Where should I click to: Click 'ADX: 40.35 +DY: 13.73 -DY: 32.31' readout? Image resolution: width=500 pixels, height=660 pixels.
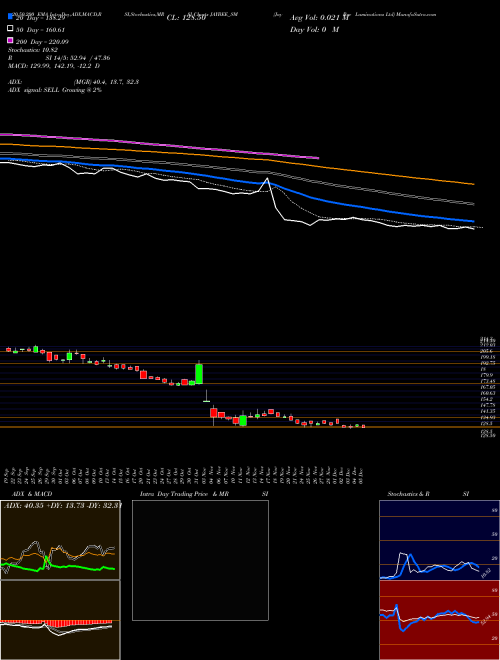pyautogui.click(x=62, y=505)
